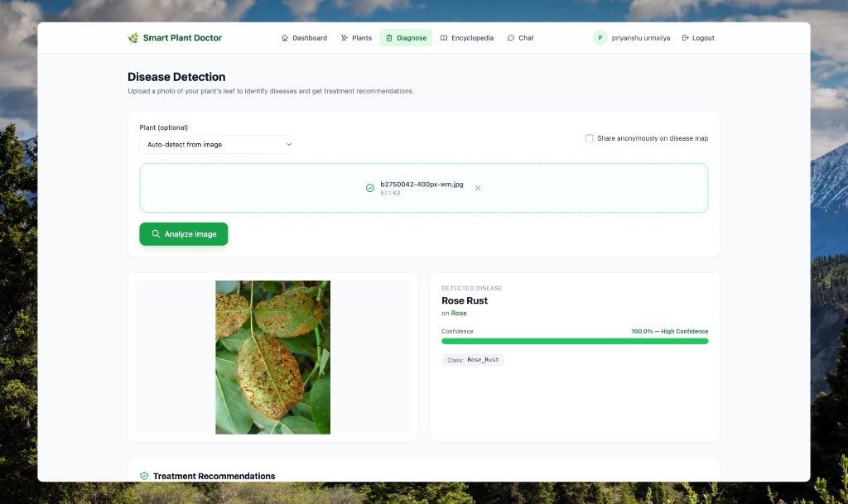Click the Dashboard home icon
The width and height of the screenshot is (848, 504).
(x=285, y=38)
